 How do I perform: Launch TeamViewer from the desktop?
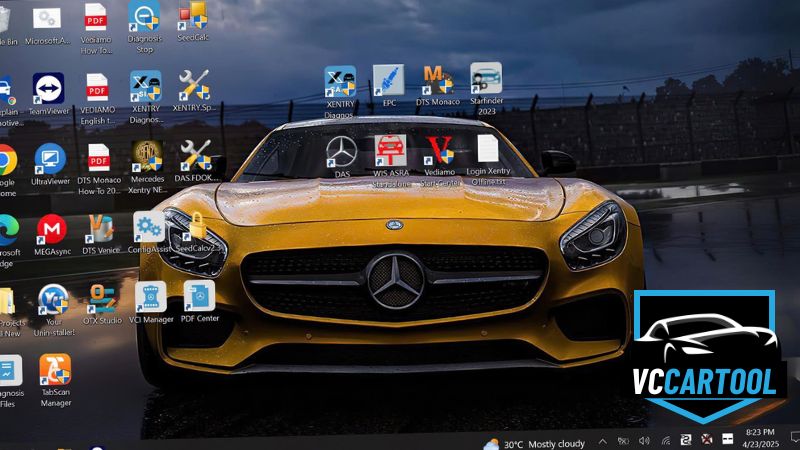[x=48, y=94]
